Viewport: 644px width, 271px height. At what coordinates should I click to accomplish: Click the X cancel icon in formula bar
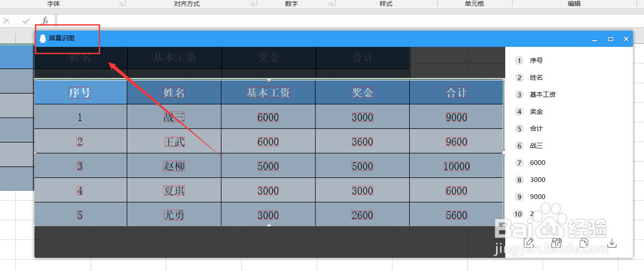7,20
